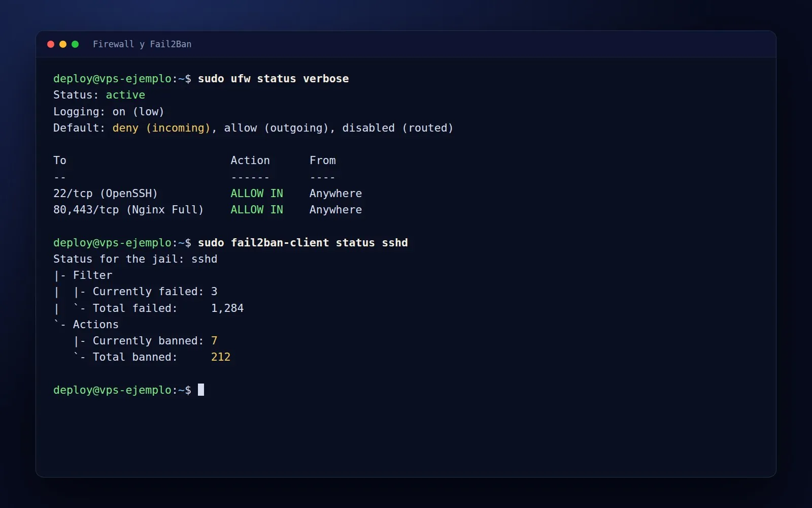Click the 'deny (incoming)' default policy text
Screen dimensions: 812x508
161,128
